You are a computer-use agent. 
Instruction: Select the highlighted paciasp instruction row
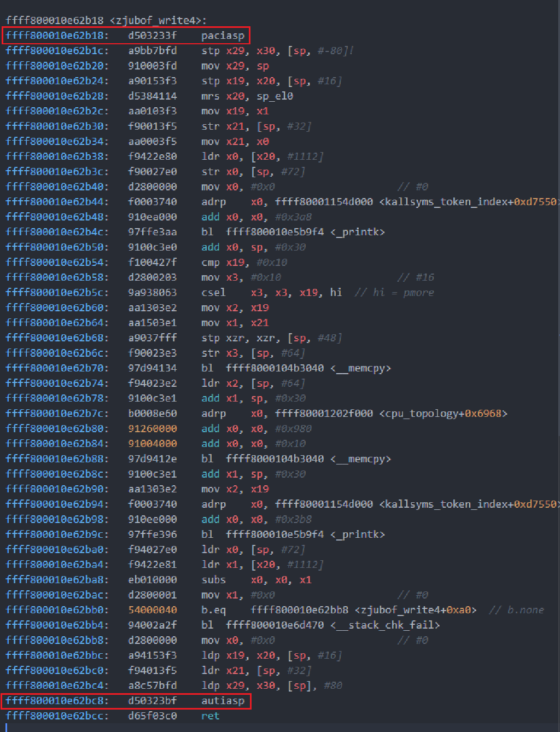(x=126, y=35)
